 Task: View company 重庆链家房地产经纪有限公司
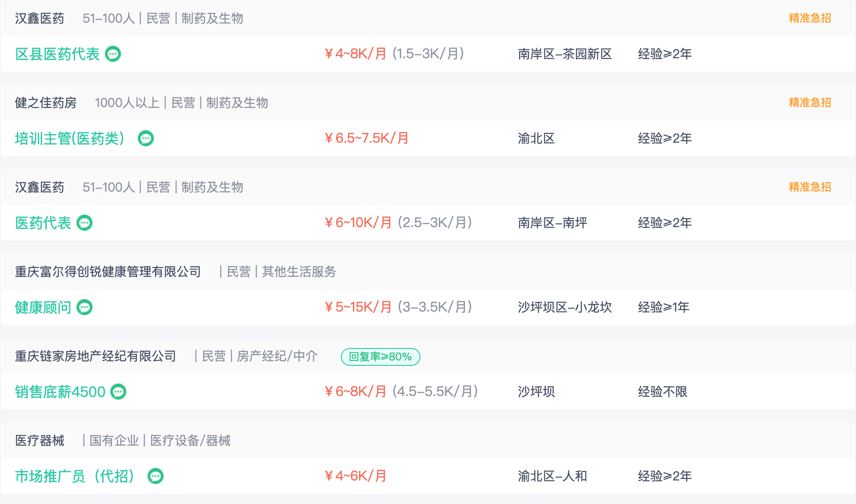96,356
